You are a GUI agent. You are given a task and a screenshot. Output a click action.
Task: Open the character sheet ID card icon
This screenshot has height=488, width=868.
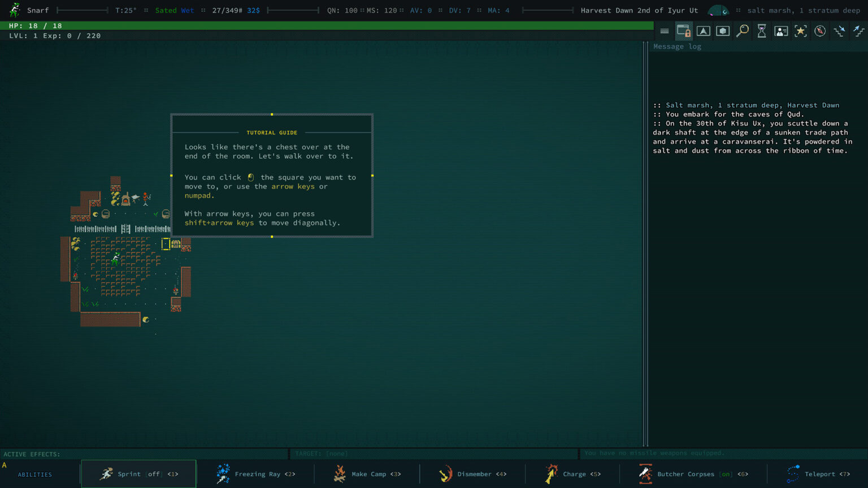point(781,31)
